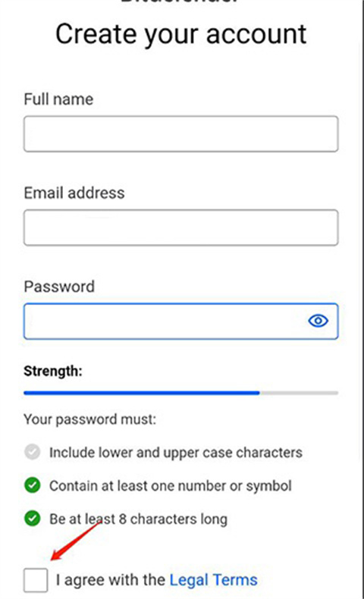364x599 pixels.
Task: Tick the I agree with Legal Terms checkbox
Action: pos(36,580)
